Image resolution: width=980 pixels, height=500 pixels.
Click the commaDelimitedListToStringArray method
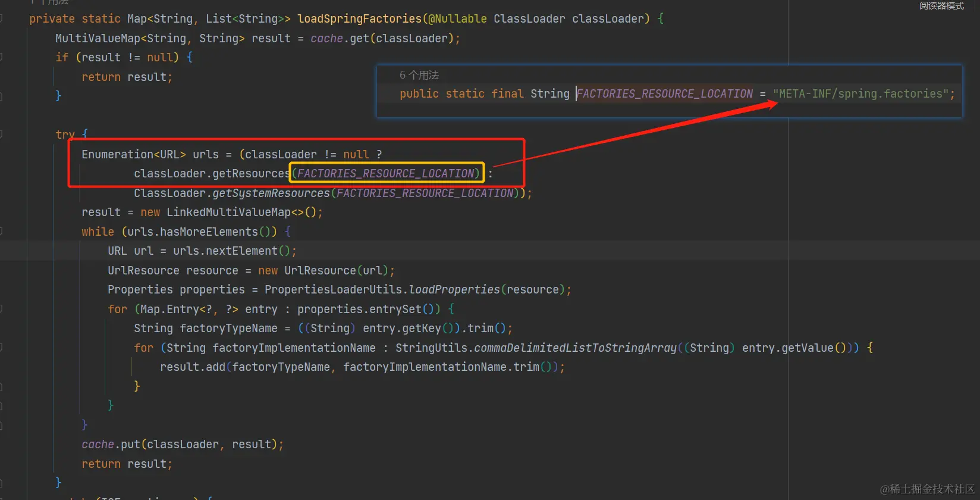576,348
